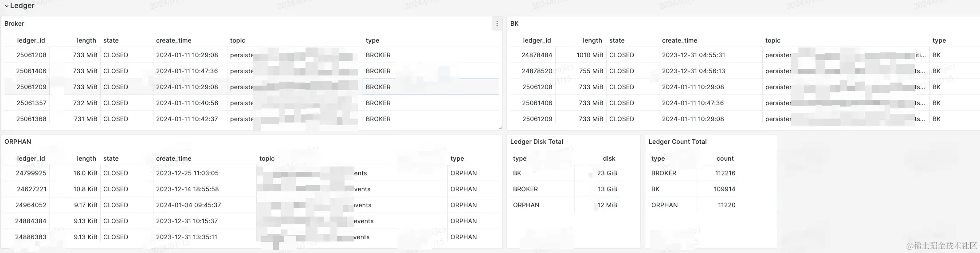Sort BK table by type header
The width and height of the screenshot is (980, 253).
pyautogui.click(x=939, y=40)
